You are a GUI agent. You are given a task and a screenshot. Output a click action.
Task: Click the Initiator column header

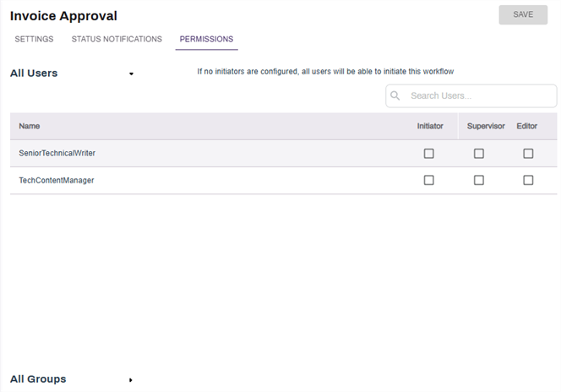[430, 126]
